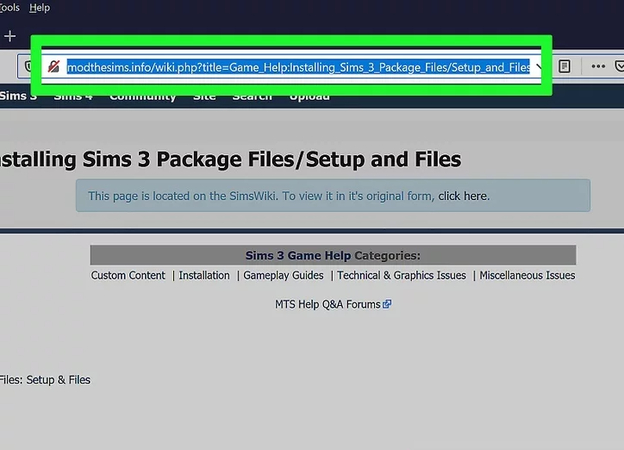624x450 pixels.
Task: Open Technical & Graphics Issues category
Action: point(401,275)
